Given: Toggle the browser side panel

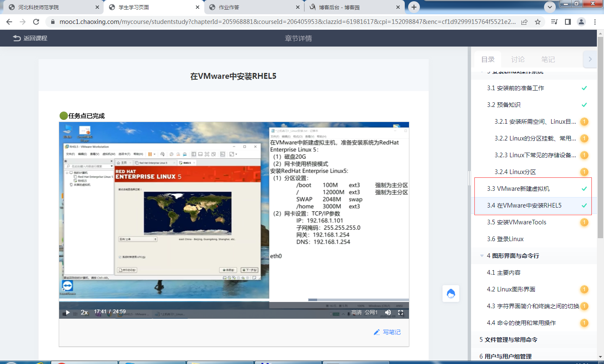Looking at the screenshot, I should [568, 22].
